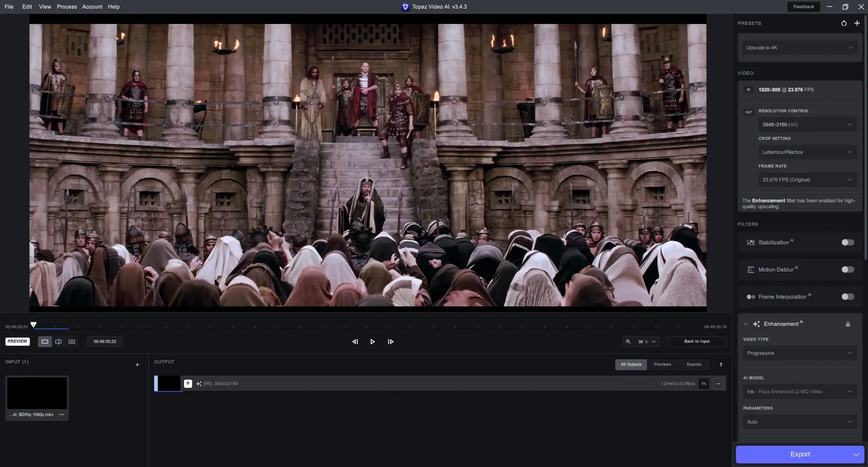
Task: Open the frame rate dropdown
Action: pos(807,180)
